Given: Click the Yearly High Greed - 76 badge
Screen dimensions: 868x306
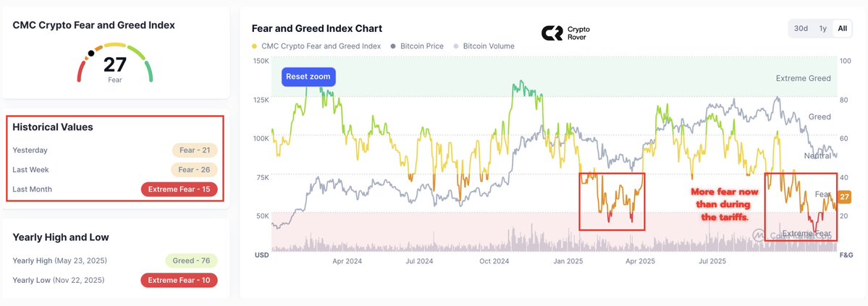Looking at the screenshot, I should pyautogui.click(x=191, y=260).
